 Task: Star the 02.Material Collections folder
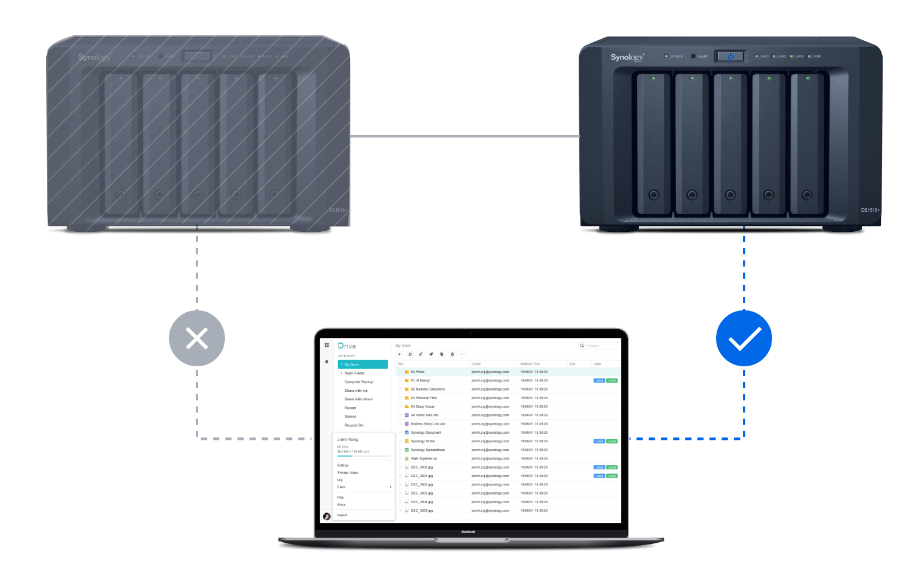pyautogui.click(x=401, y=389)
